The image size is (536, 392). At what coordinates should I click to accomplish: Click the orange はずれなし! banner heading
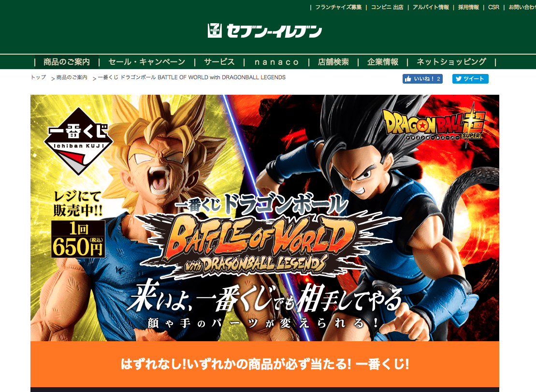point(264,364)
